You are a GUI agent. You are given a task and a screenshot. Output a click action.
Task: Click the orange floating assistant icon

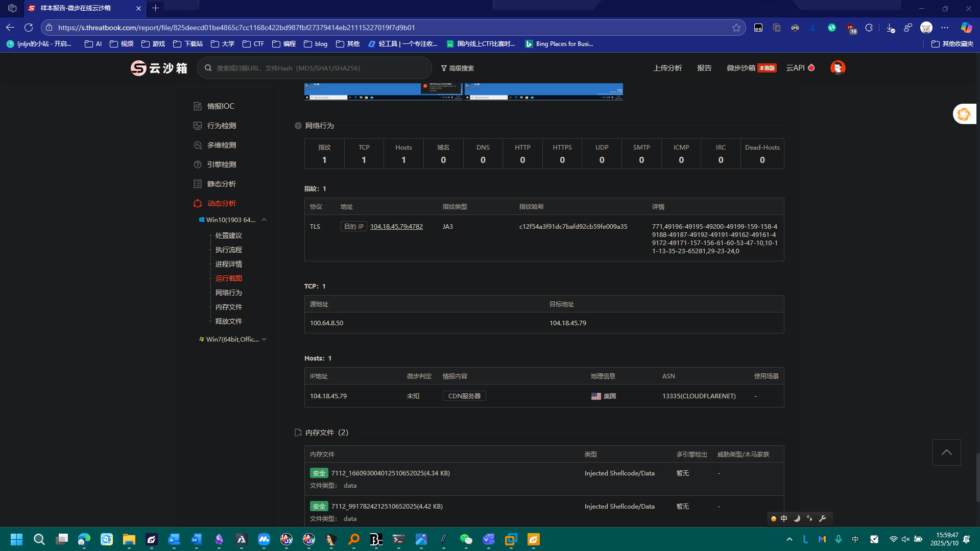click(964, 114)
